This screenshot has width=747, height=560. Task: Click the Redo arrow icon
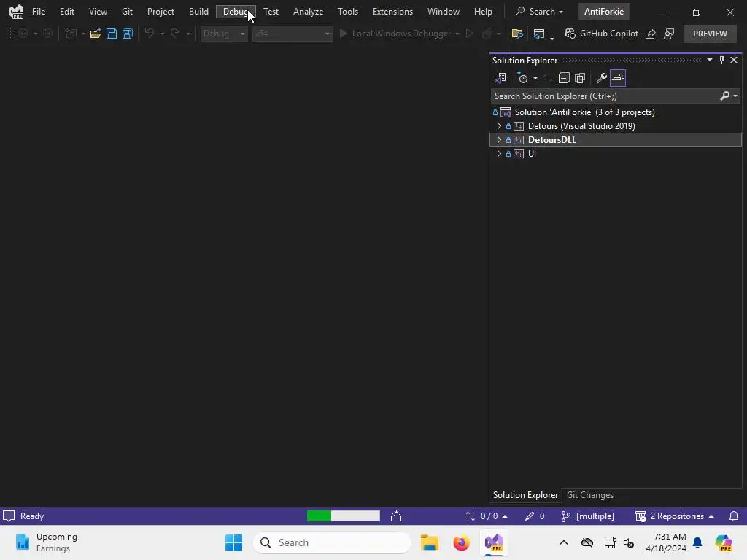click(x=175, y=34)
